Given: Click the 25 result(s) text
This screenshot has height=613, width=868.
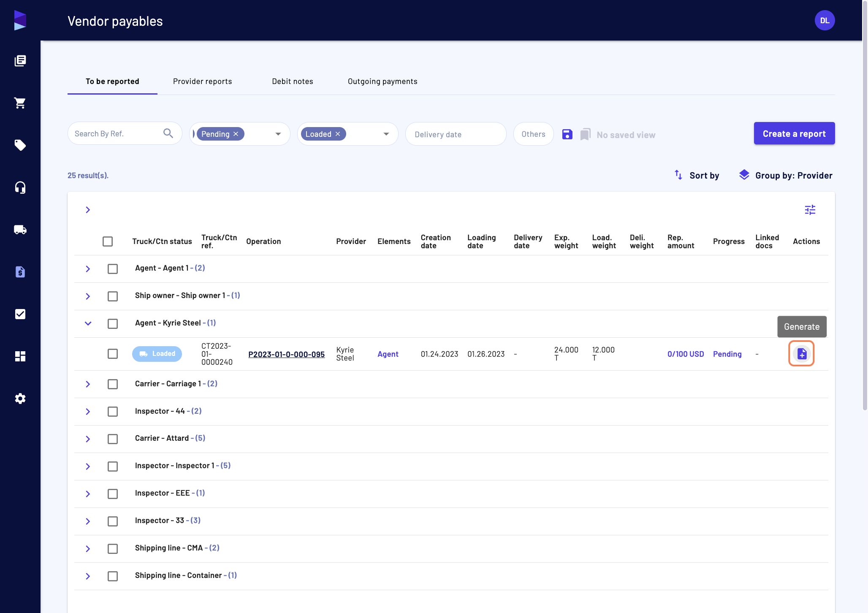Looking at the screenshot, I should (x=88, y=176).
